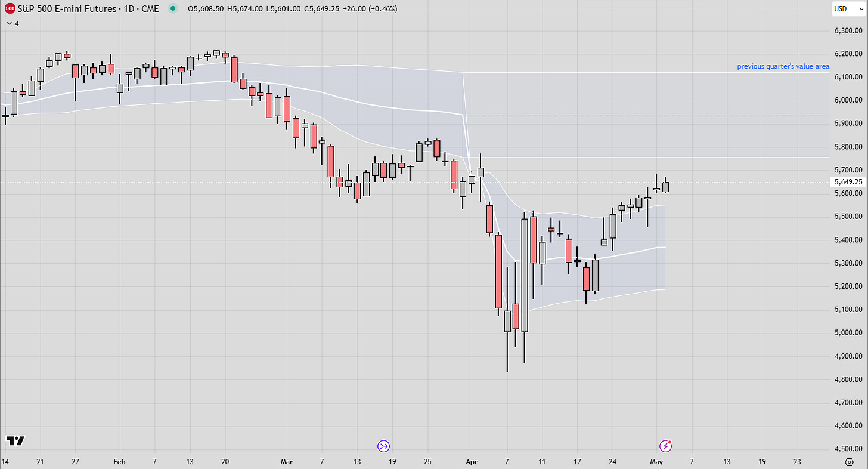Screen dimensions: 868x469
Task: Click the 24 date label on the time axis
Action: point(612,462)
